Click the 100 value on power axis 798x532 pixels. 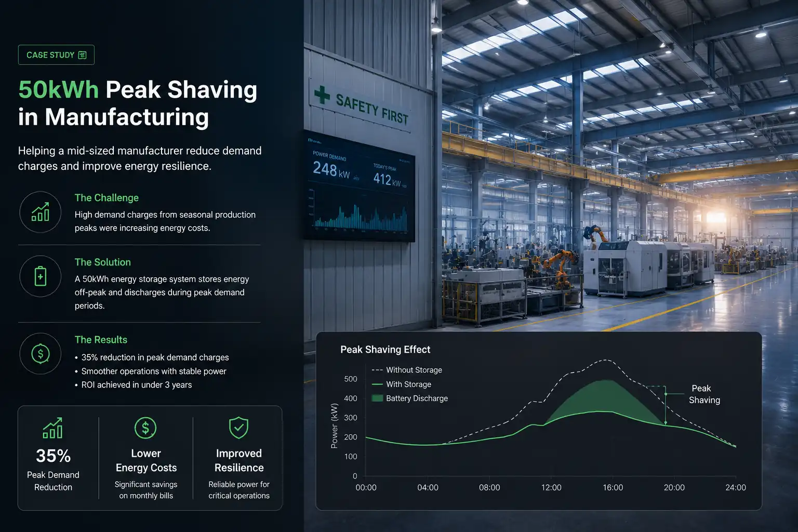pyautogui.click(x=351, y=457)
